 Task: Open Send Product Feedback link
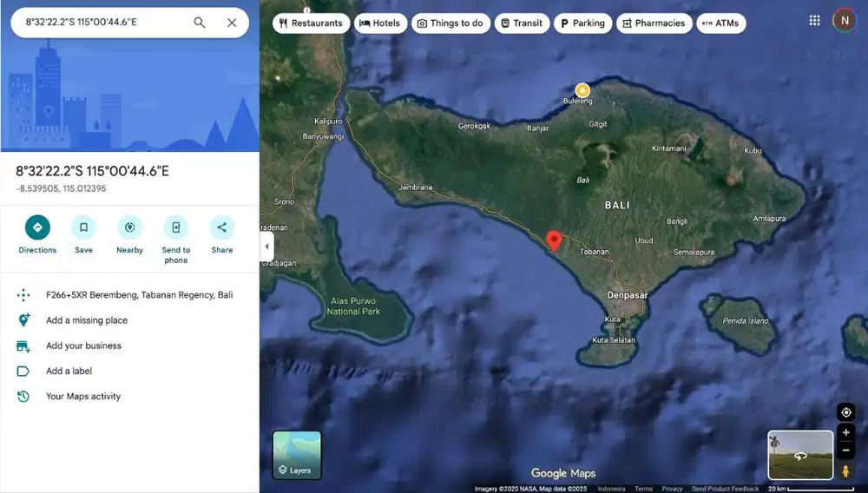click(725, 489)
